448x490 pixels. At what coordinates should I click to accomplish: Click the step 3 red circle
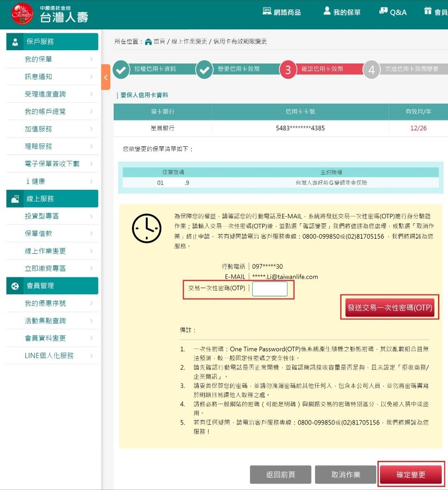coord(288,69)
